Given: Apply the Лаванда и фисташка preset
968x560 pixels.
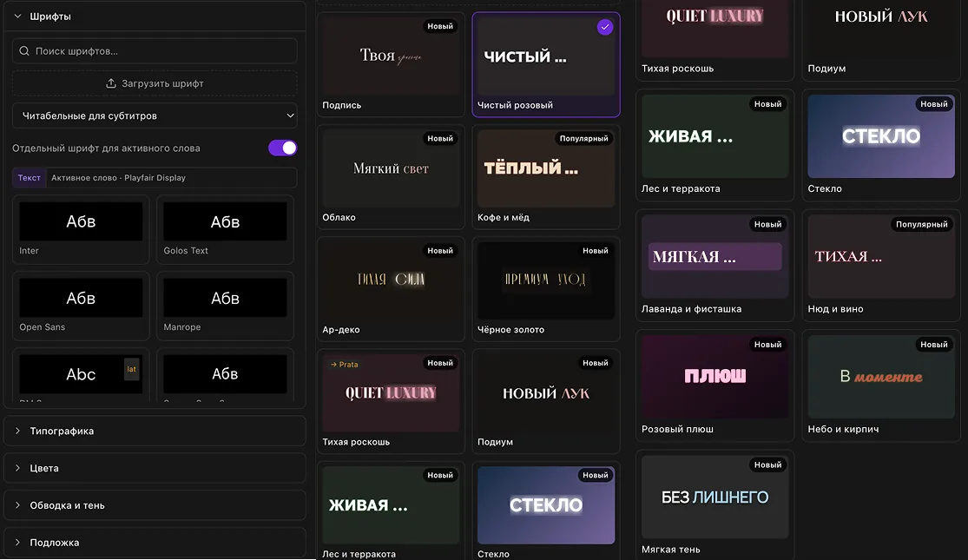Looking at the screenshot, I should coord(714,266).
